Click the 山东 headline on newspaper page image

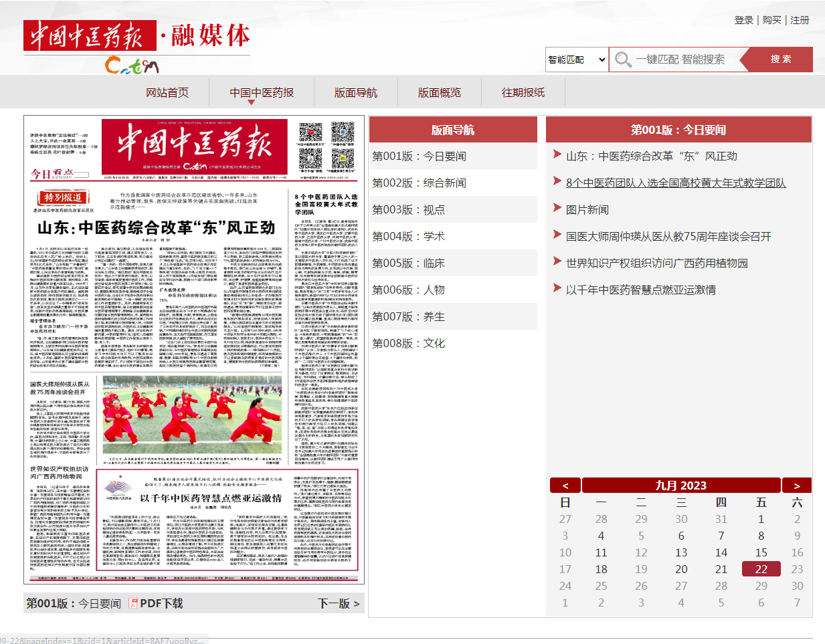coord(157,228)
